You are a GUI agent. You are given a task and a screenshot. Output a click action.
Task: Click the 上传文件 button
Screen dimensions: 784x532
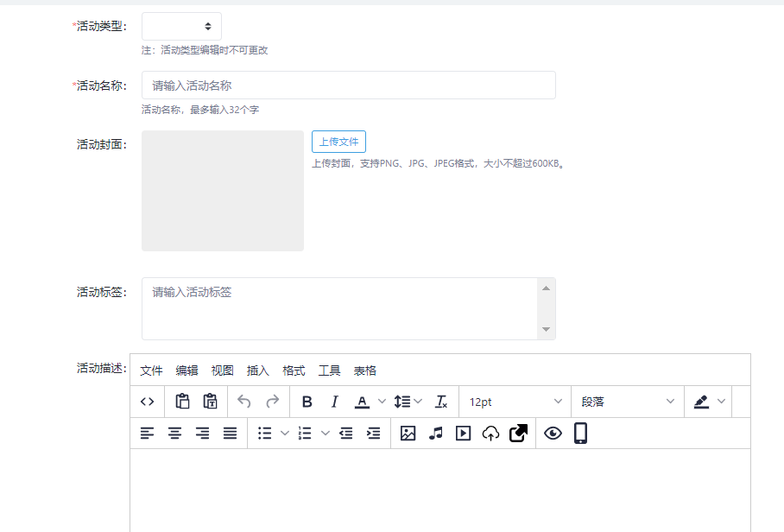click(x=338, y=142)
